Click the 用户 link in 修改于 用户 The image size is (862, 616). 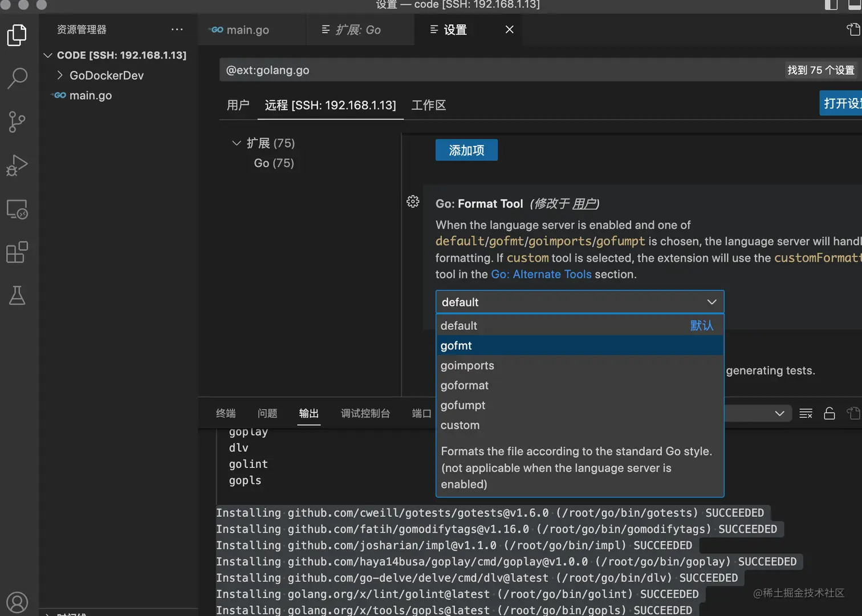click(584, 203)
